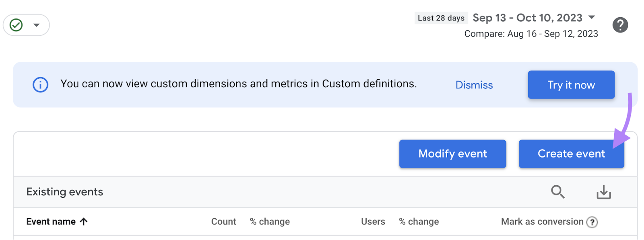The height and width of the screenshot is (240, 644).
Task: Sort by the Users column header
Action: (x=373, y=222)
